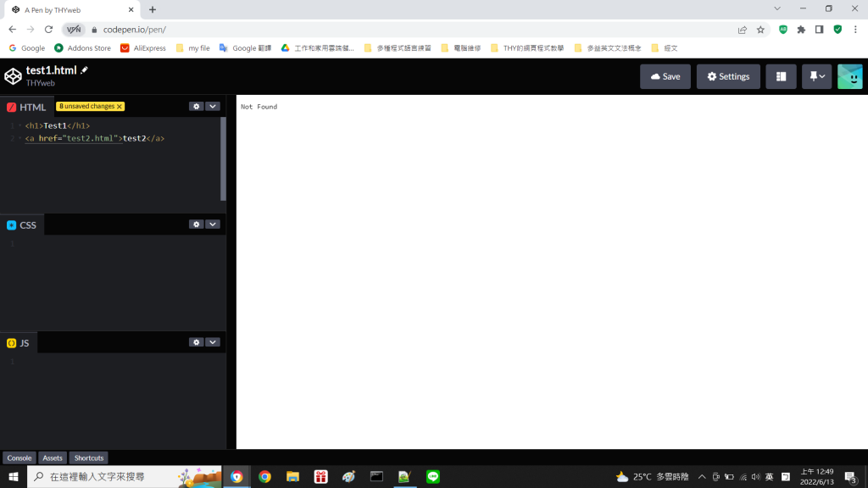Image resolution: width=868 pixels, height=488 pixels.
Task: Click the h1 Test1 code line
Action: pyautogui.click(x=57, y=125)
